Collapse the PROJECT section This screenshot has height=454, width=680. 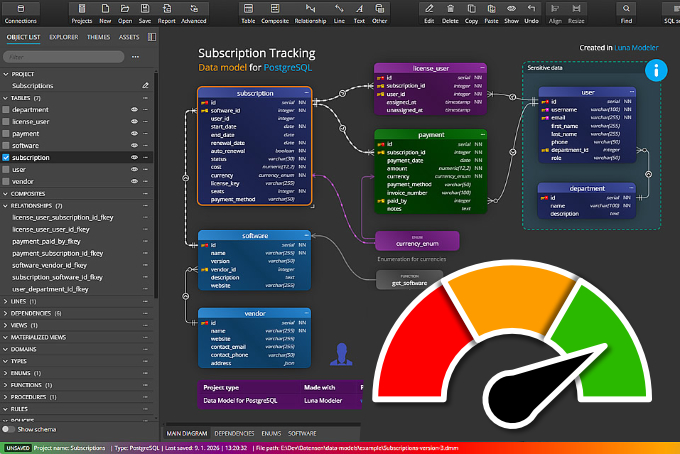(x=6, y=74)
